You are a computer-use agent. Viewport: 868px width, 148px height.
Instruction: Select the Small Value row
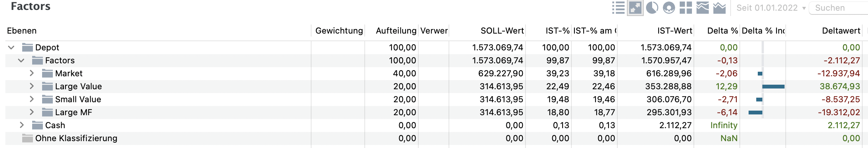point(434,99)
